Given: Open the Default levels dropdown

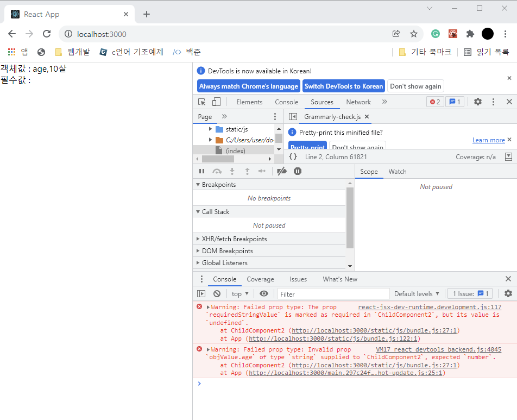Looking at the screenshot, I should click(417, 293).
